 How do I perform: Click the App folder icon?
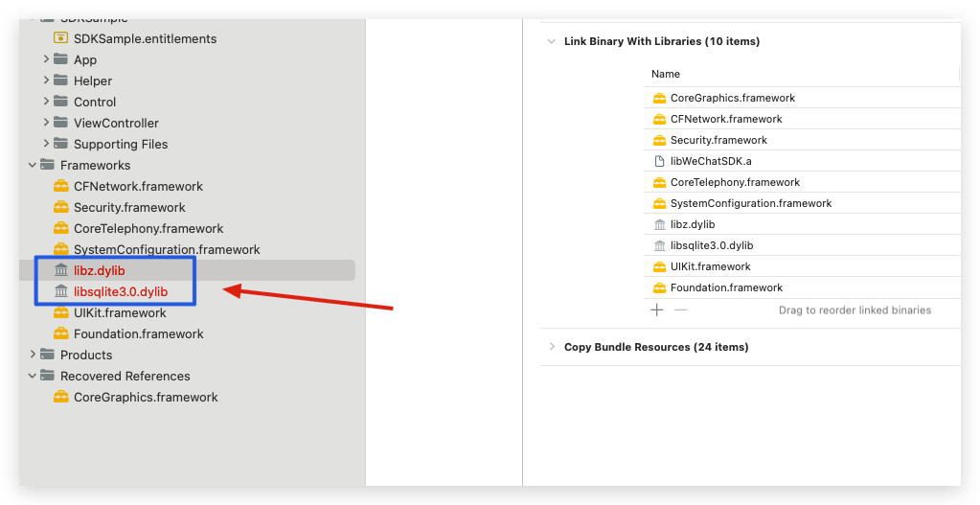pos(60,59)
